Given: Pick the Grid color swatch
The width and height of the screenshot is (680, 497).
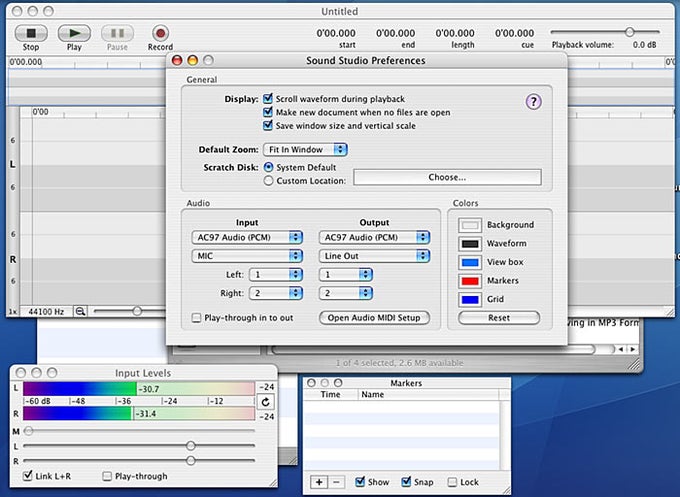Looking at the screenshot, I should 470,300.
